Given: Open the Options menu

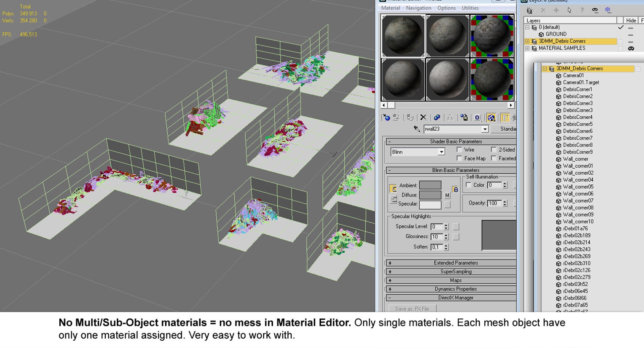Looking at the screenshot, I should click(446, 8).
